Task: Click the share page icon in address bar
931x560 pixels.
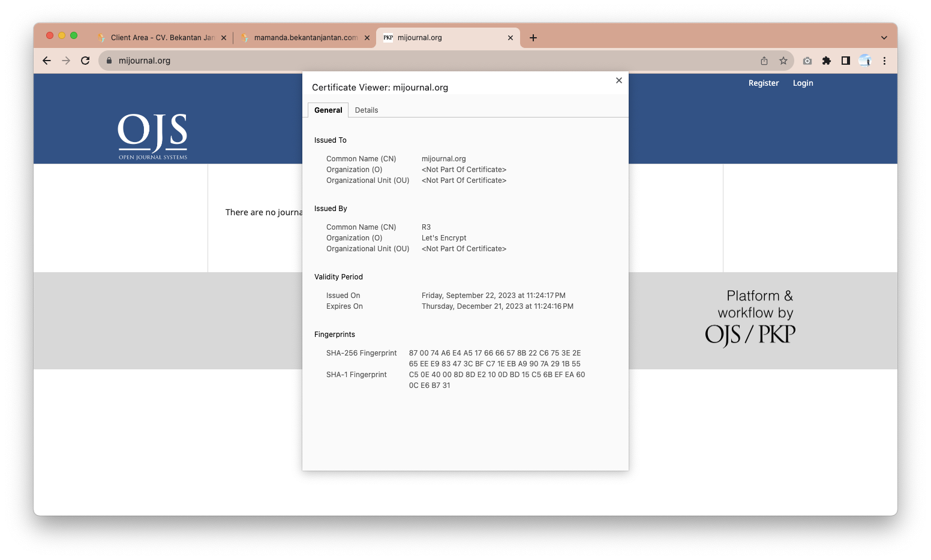Action: (x=764, y=61)
